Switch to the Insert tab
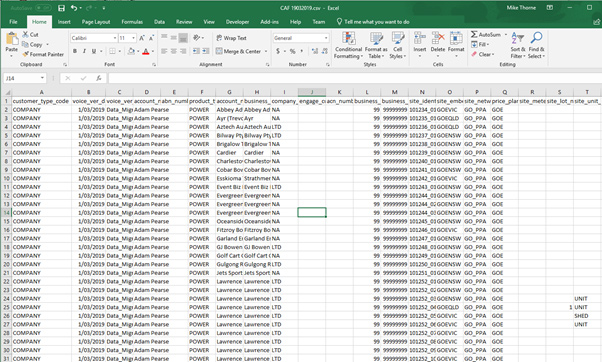Viewport: 602px width, 362px height. [64, 22]
